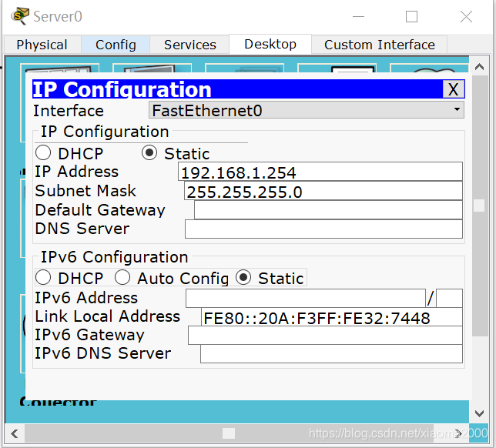
Task: Select IPv4 DHCP radio button
Action: coord(43,153)
